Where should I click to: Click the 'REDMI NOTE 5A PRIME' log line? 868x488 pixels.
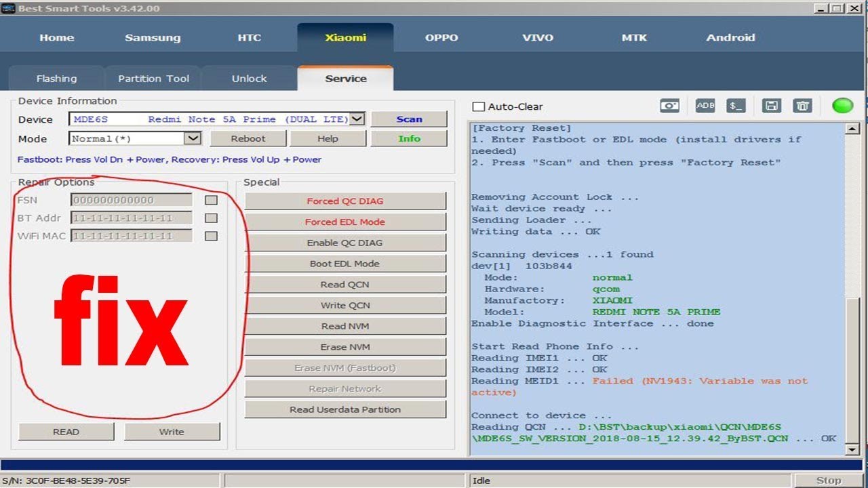pyautogui.click(x=656, y=312)
